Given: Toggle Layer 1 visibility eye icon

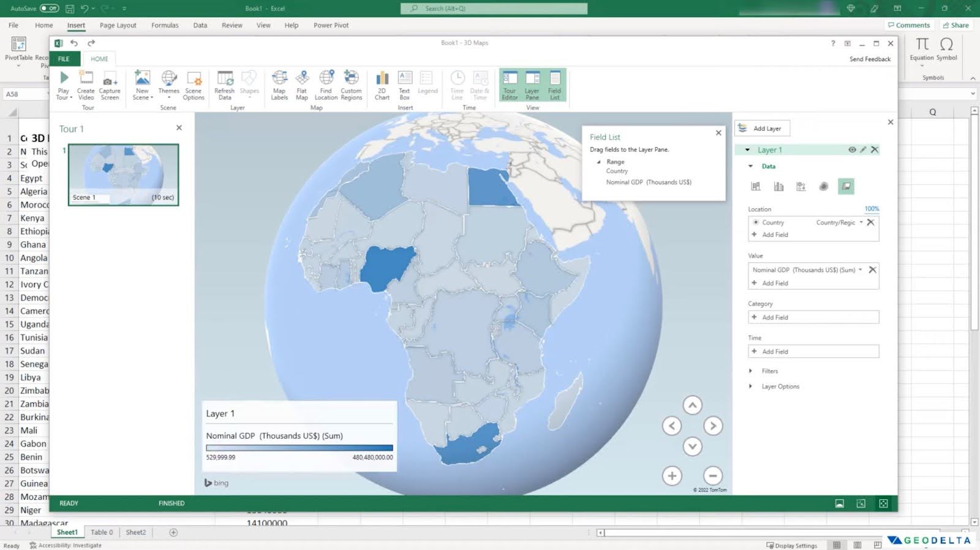Looking at the screenshot, I should tap(852, 149).
